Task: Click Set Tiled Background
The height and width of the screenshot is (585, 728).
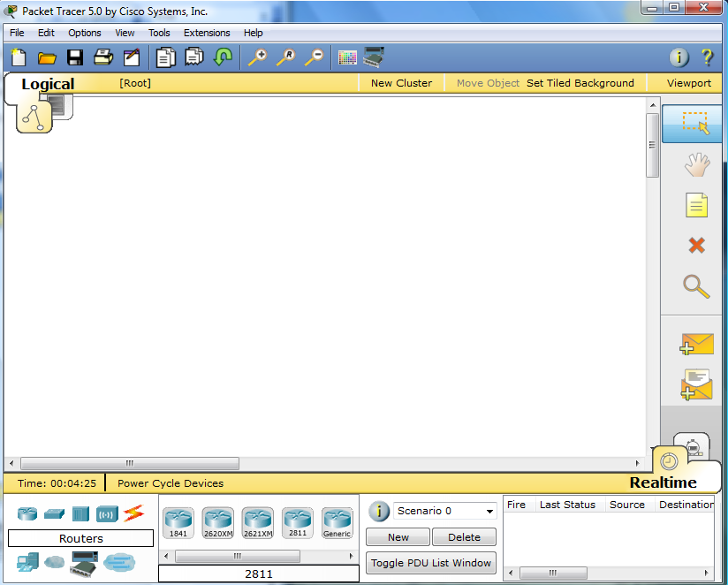Action: [580, 83]
